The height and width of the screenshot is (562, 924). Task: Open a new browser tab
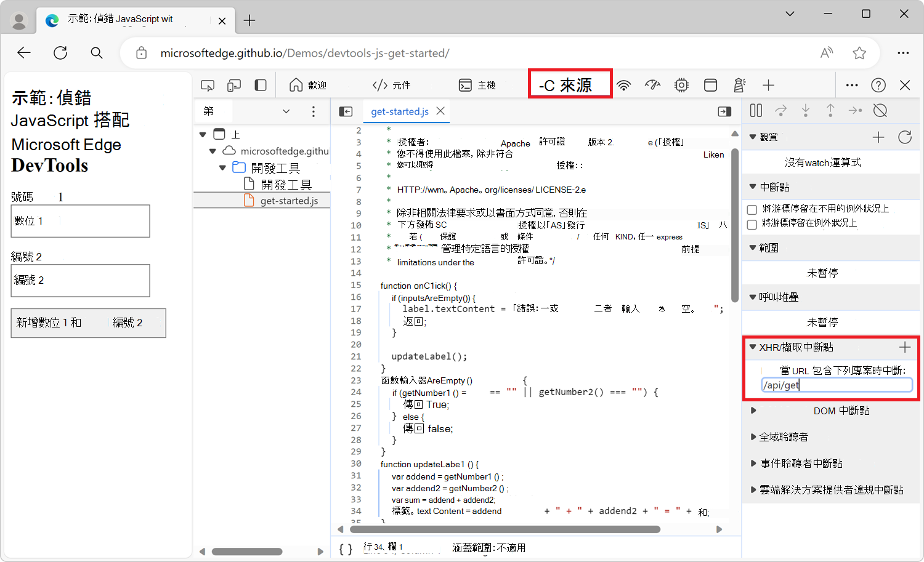point(249,20)
